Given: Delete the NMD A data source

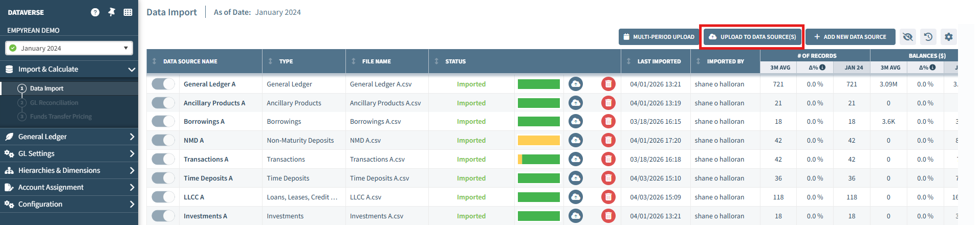Looking at the screenshot, I should tap(608, 140).
